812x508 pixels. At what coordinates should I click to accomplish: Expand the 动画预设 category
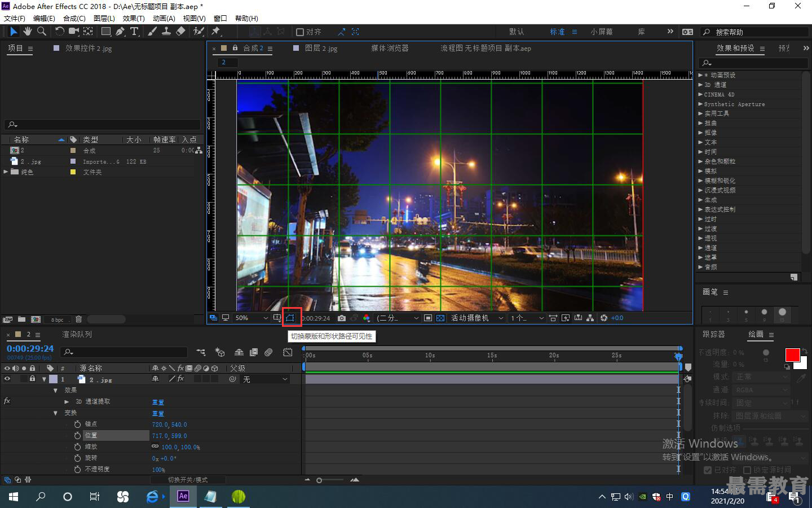click(x=700, y=75)
